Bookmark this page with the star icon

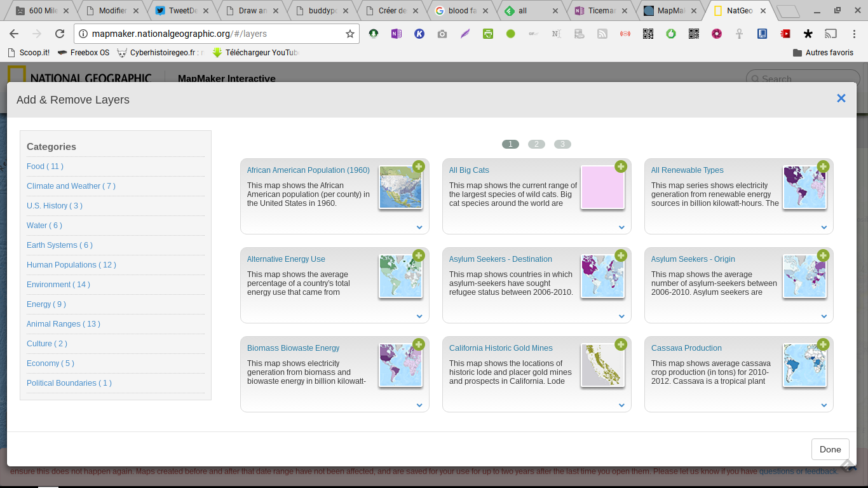point(349,34)
